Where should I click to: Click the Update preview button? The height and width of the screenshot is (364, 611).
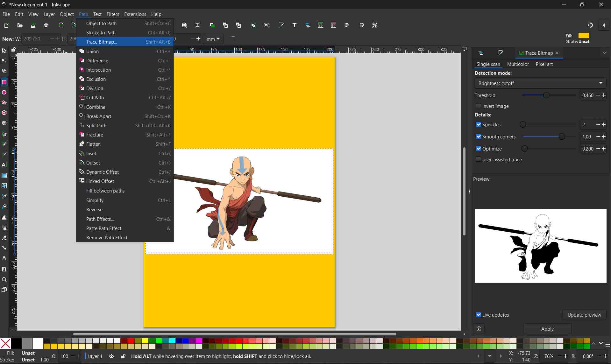tap(584, 315)
